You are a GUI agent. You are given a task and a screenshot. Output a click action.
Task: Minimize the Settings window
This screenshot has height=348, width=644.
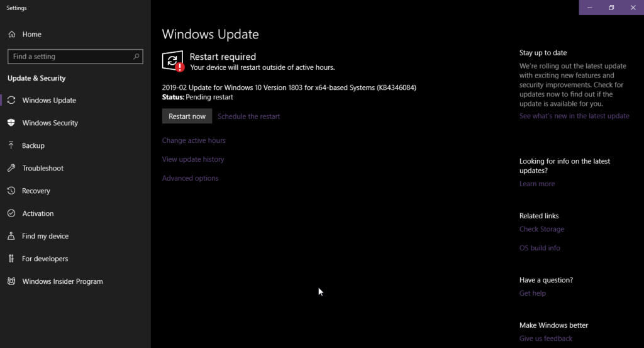click(x=590, y=8)
